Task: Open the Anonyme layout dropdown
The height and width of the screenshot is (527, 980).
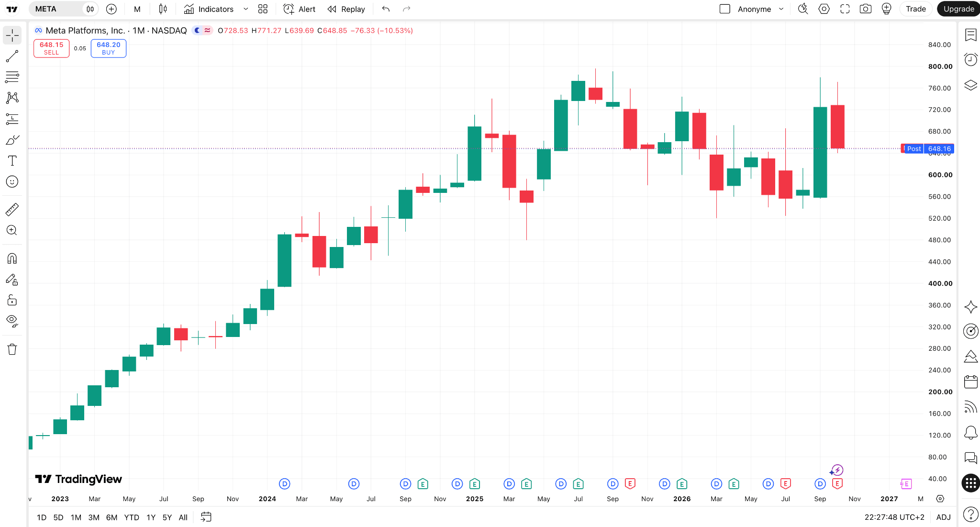Action: pos(781,9)
